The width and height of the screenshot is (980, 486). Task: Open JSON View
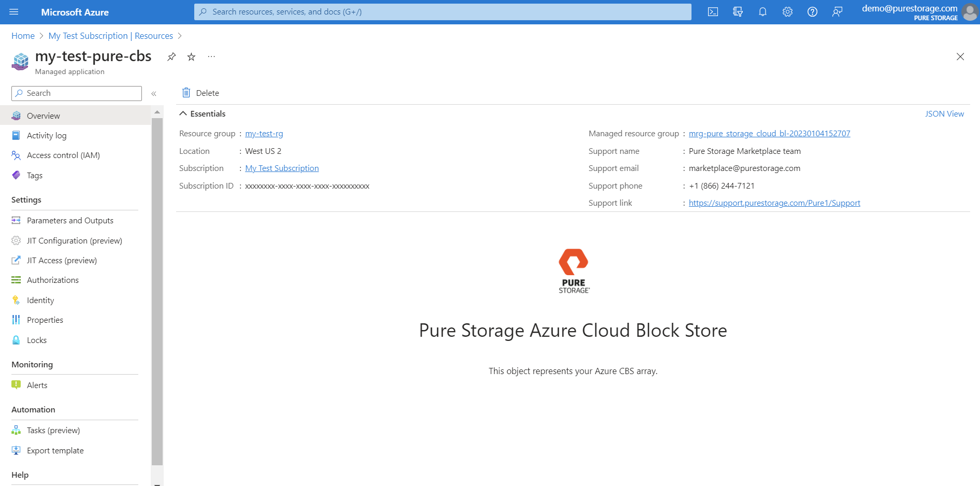pyautogui.click(x=944, y=114)
